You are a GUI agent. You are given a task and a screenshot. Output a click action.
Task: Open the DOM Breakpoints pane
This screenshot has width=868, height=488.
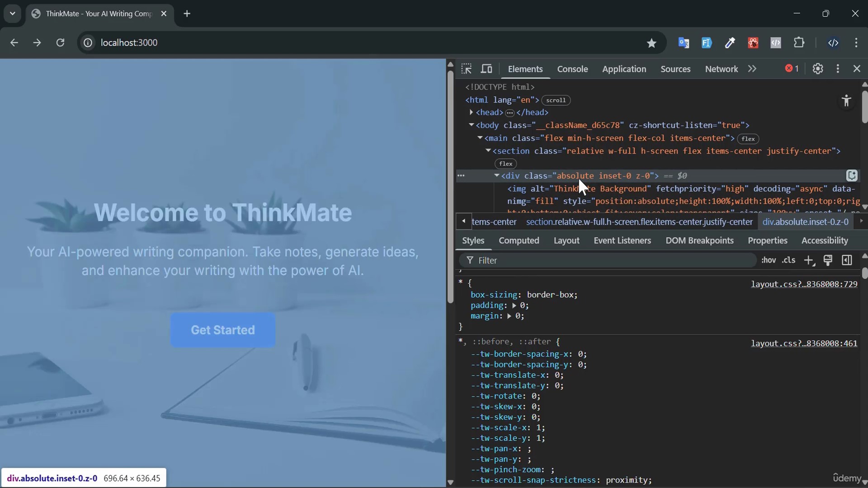699,241
